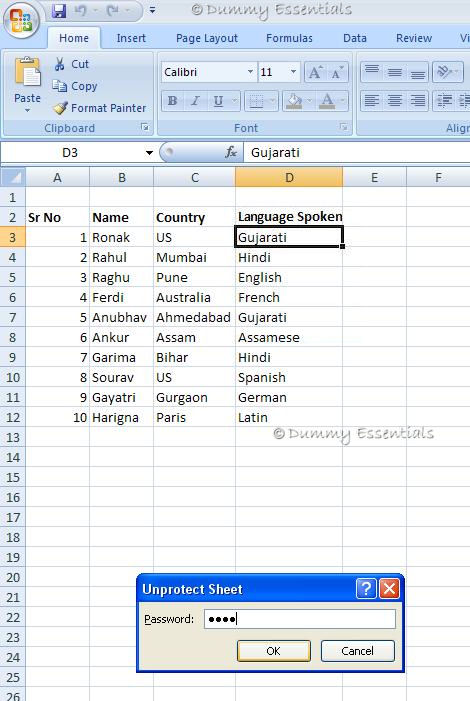Click the Save icon in Quick Access Toolbar

58,10
